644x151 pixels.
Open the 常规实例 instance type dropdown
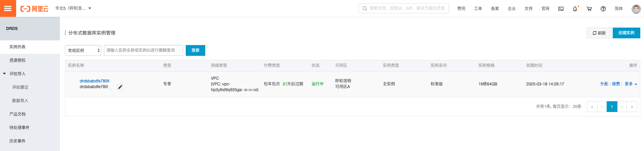click(83, 50)
